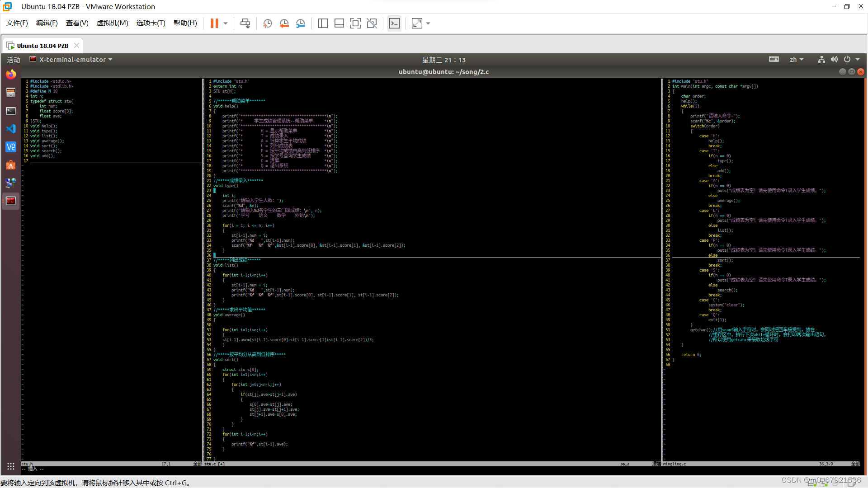Toggle the library sidebar panel view
Viewport: 868px width, 488px height.
(x=323, y=23)
